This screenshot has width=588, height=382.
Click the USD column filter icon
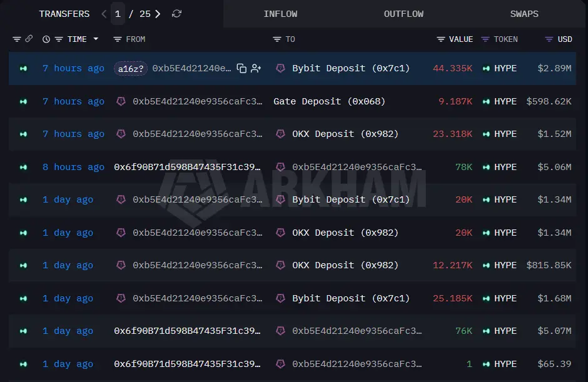click(549, 39)
